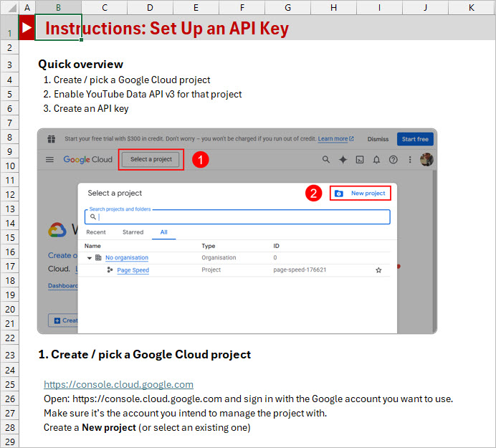Open the Page Speed project link
The height and width of the screenshot is (448, 496).
(133, 270)
